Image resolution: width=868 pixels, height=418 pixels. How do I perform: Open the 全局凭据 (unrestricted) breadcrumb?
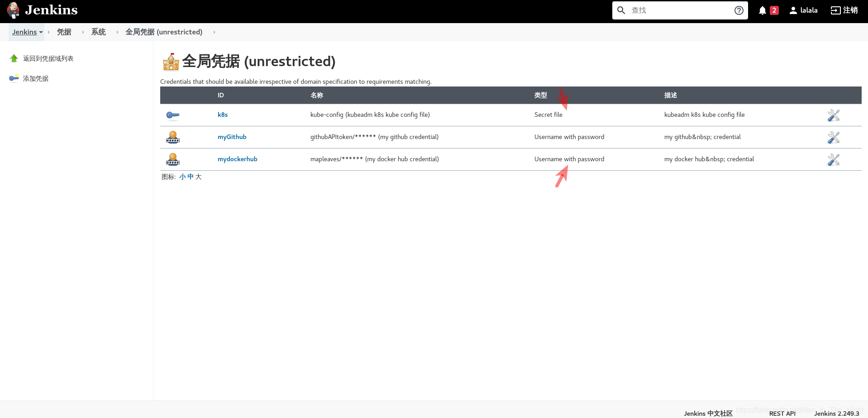pos(164,32)
